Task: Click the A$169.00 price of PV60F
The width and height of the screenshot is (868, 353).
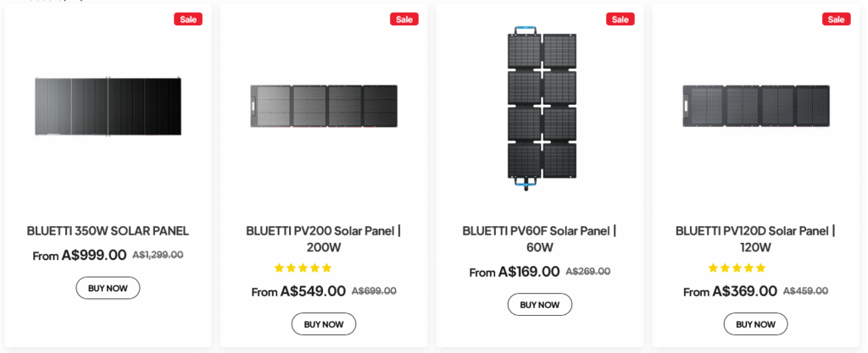Action: coord(529,272)
